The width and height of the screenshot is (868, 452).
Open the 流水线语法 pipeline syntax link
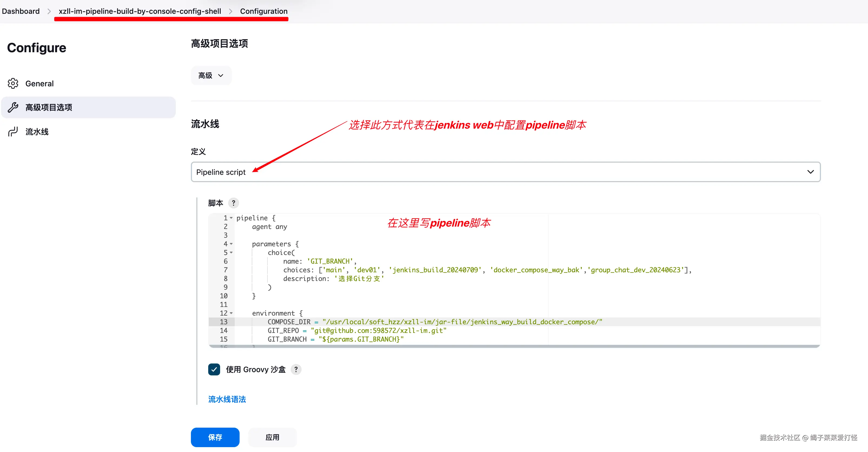[x=227, y=399]
